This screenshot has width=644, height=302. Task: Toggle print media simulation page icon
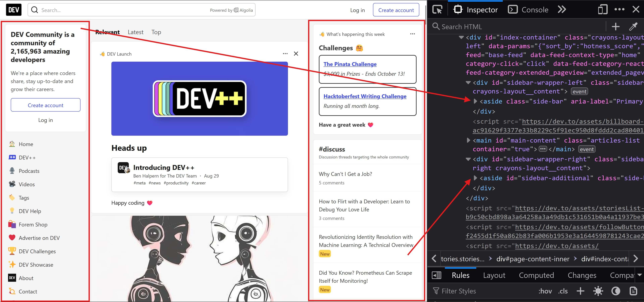pyautogui.click(x=633, y=291)
